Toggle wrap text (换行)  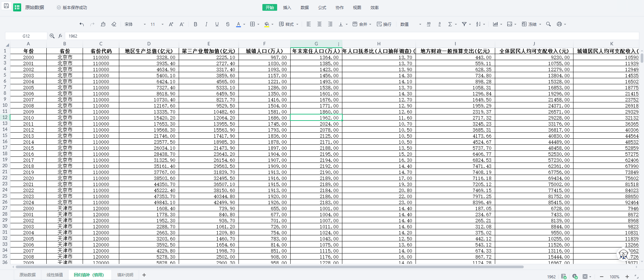(x=384, y=24)
